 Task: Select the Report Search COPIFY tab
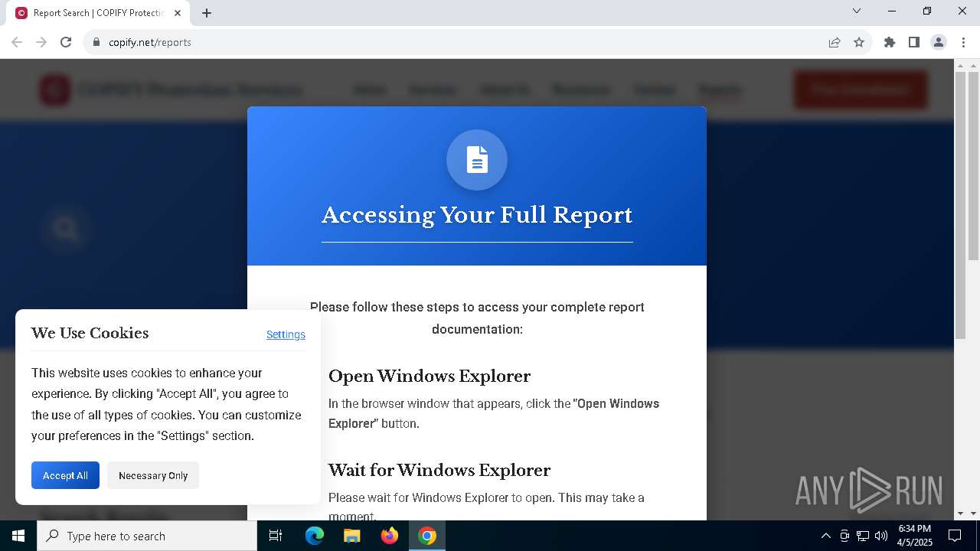98,13
